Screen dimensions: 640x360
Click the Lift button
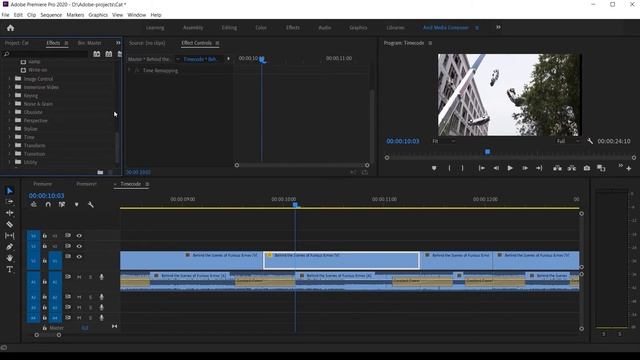tap(557, 168)
